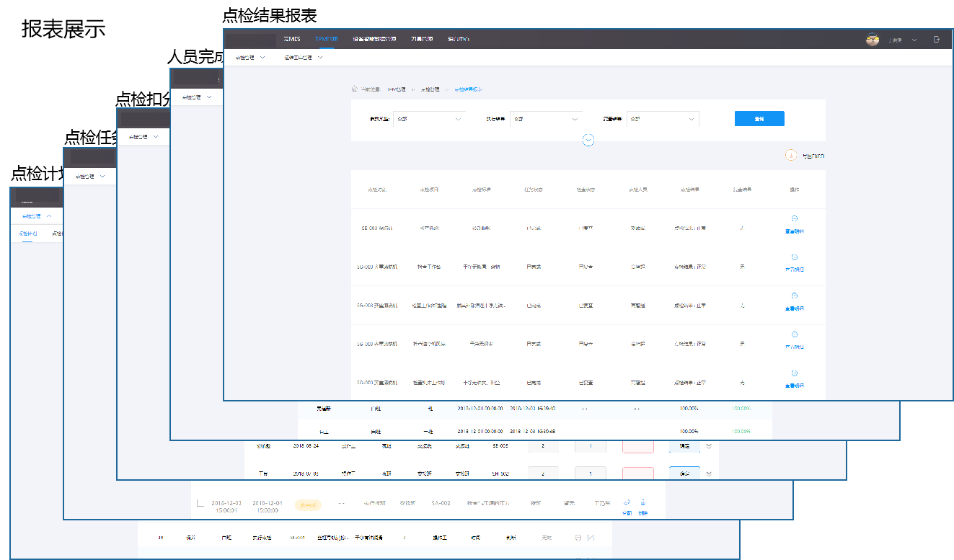Viewport: 954px width, 560px height.
Task: Click the red-bordered input in SH-002 row
Action: click(x=637, y=474)
